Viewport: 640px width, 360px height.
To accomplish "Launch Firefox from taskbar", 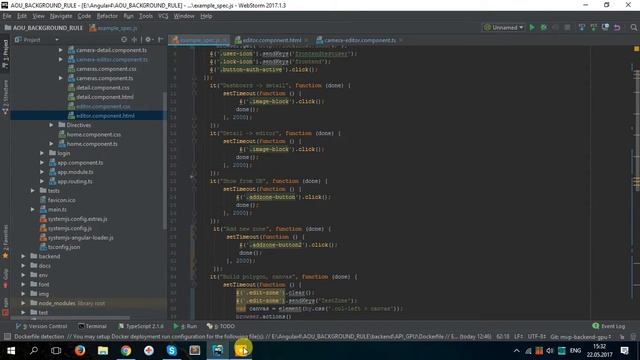I will click(80, 351).
